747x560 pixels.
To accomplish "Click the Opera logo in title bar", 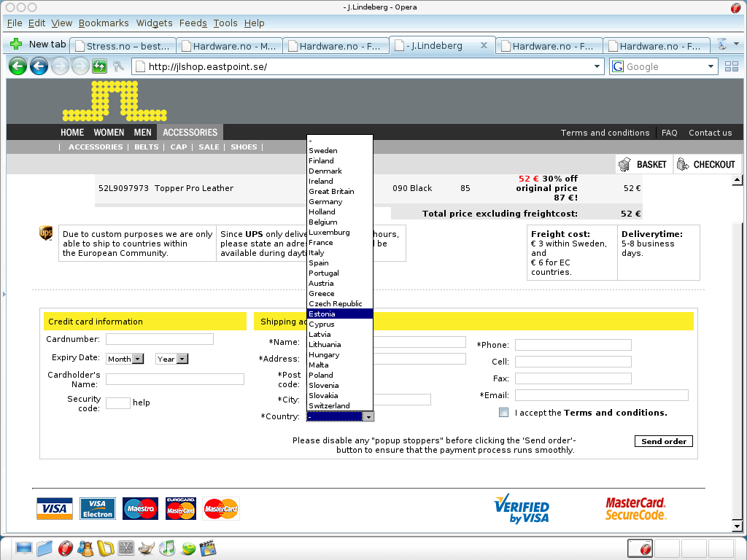I will (736, 7).
